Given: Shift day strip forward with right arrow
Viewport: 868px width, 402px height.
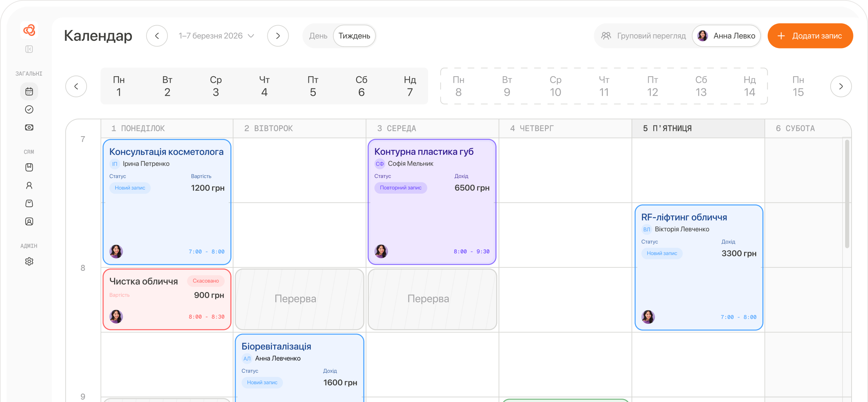Looking at the screenshot, I should tap(841, 86).
